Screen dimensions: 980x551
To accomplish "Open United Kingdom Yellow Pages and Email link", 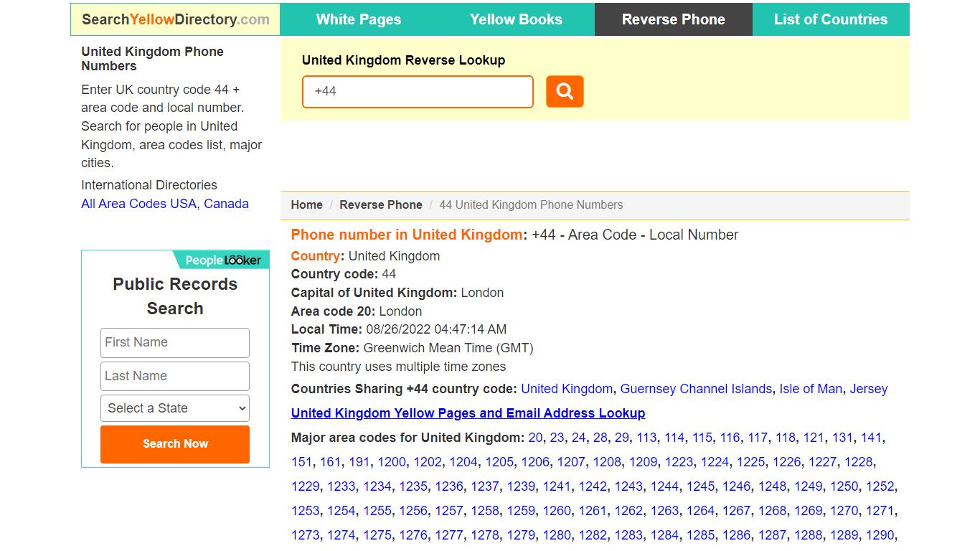I will pos(468,413).
